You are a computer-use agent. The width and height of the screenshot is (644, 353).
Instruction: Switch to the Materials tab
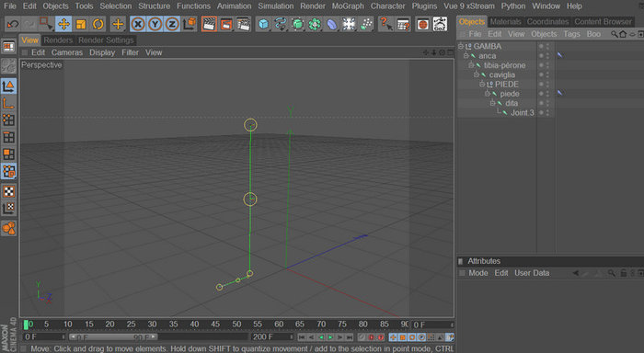click(506, 21)
